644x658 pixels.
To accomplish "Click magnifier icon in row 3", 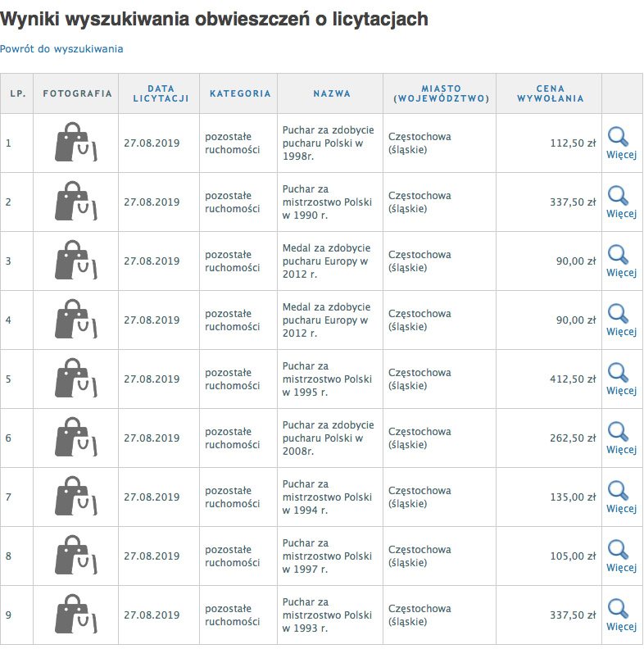I will [x=619, y=254].
